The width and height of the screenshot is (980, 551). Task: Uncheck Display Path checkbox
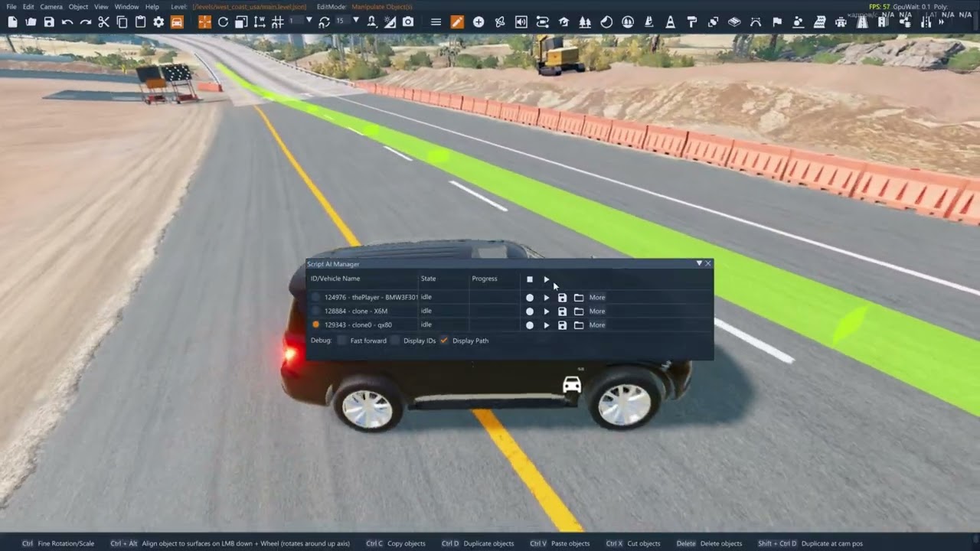click(443, 341)
